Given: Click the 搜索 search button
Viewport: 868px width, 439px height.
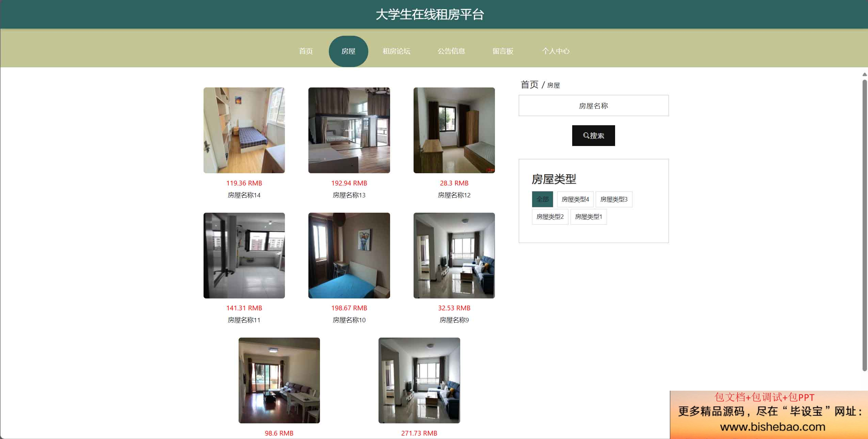Looking at the screenshot, I should (593, 135).
